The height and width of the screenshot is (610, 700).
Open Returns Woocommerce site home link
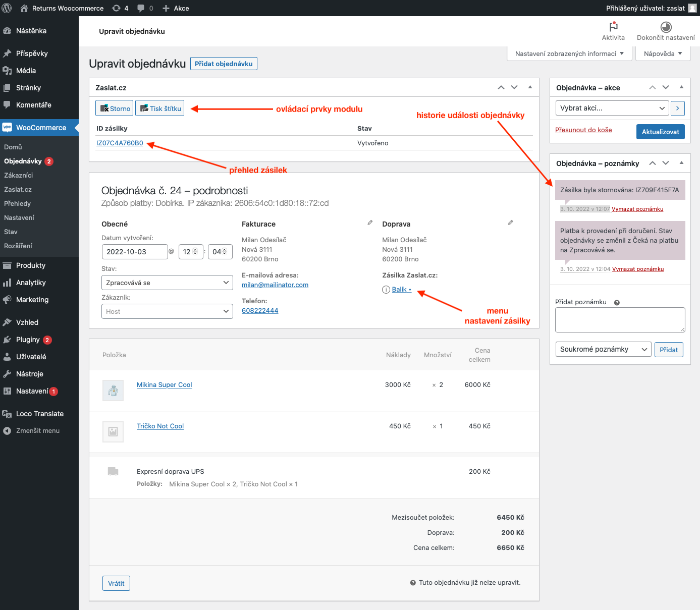62,8
